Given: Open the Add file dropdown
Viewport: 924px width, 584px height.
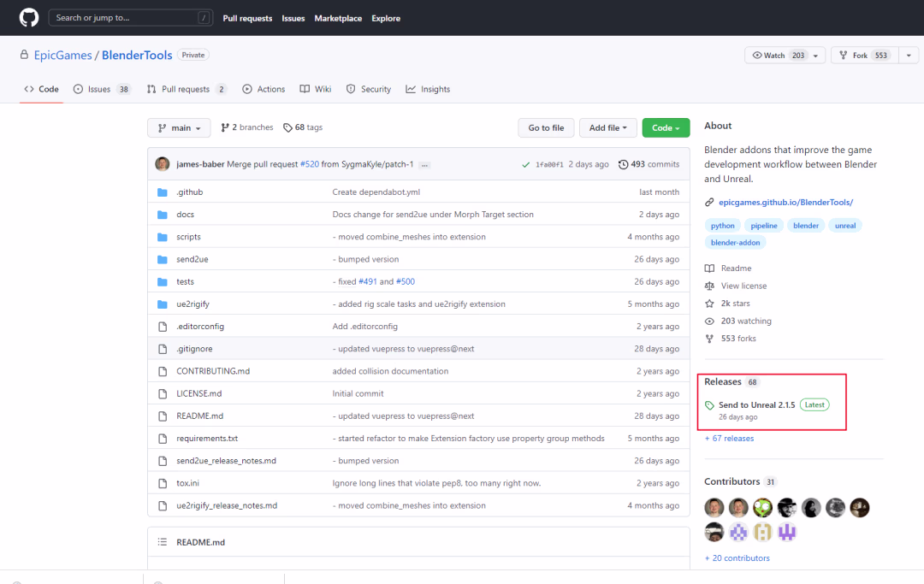Looking at the screenshot, I should (x=608, y=127).
